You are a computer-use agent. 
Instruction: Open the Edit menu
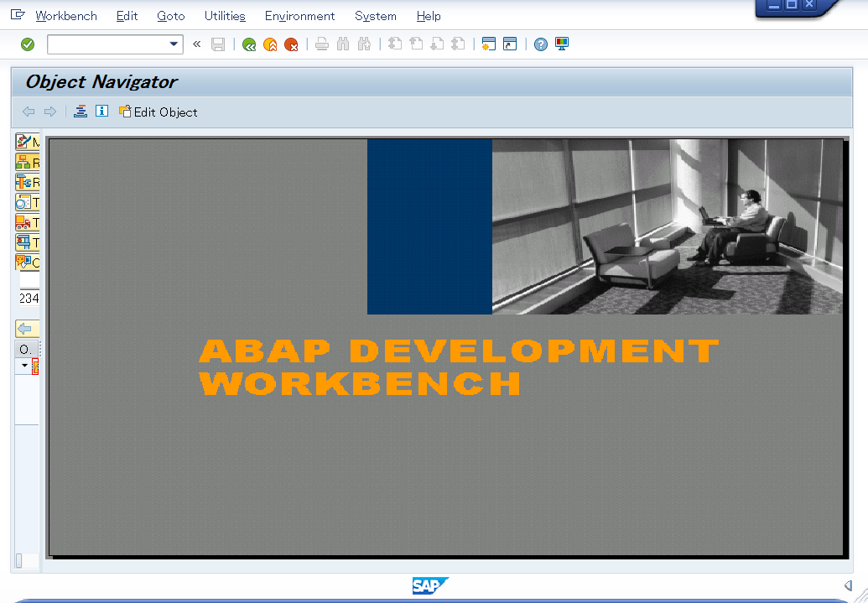coord(127,16)
